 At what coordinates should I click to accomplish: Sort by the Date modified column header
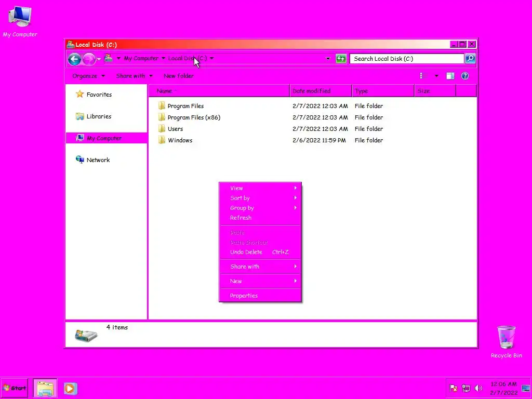pyautogui.click(x=321, y=91)
